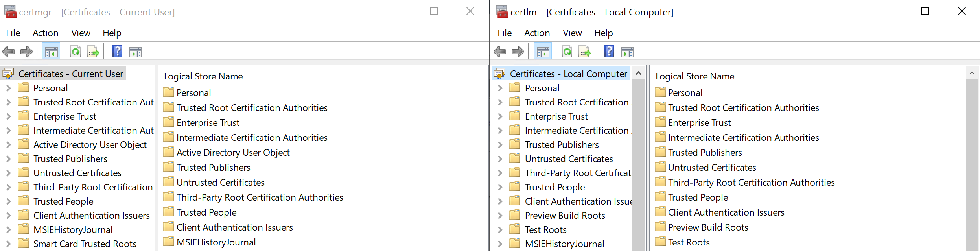This screenshot has height=251, width=980.
Task: Open View menu in certlm window
Action: (572, 33)
